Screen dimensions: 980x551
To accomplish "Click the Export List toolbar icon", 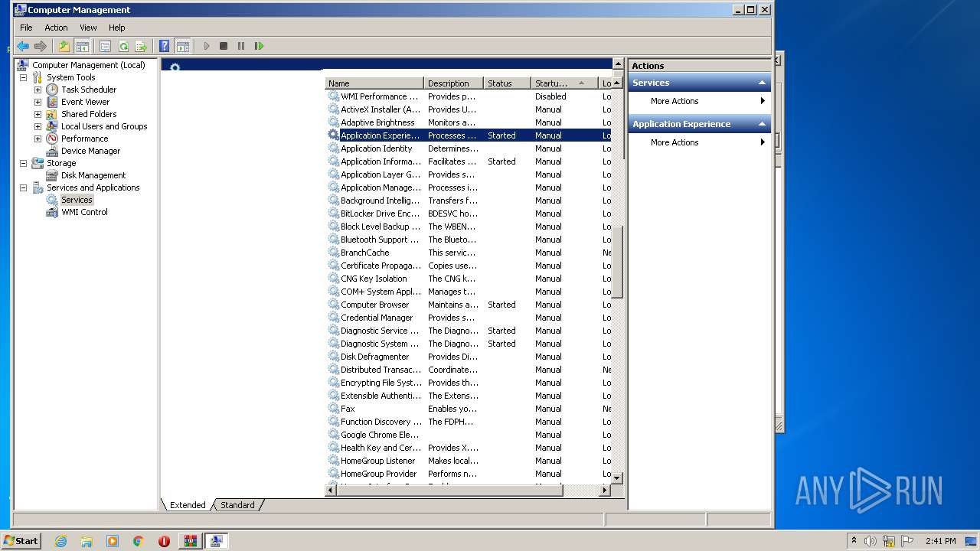I will (141, 46).
